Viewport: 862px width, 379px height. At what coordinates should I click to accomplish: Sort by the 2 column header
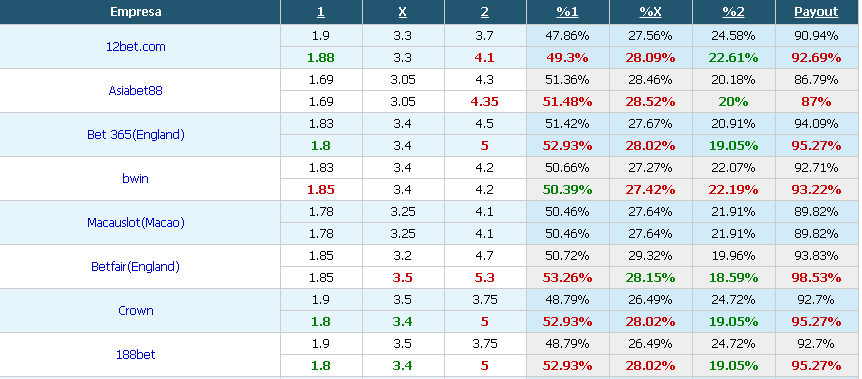click(x=485, y=12)
